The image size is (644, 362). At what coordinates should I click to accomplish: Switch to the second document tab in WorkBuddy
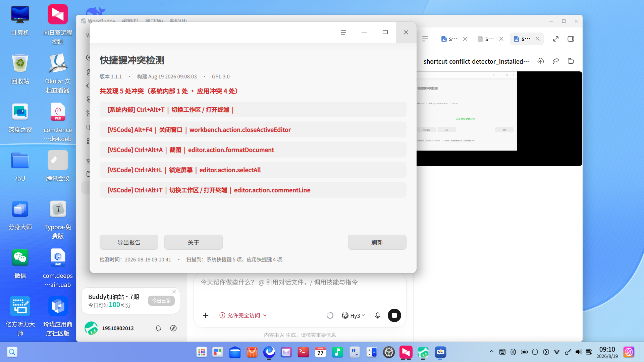[x=485, y=39]
